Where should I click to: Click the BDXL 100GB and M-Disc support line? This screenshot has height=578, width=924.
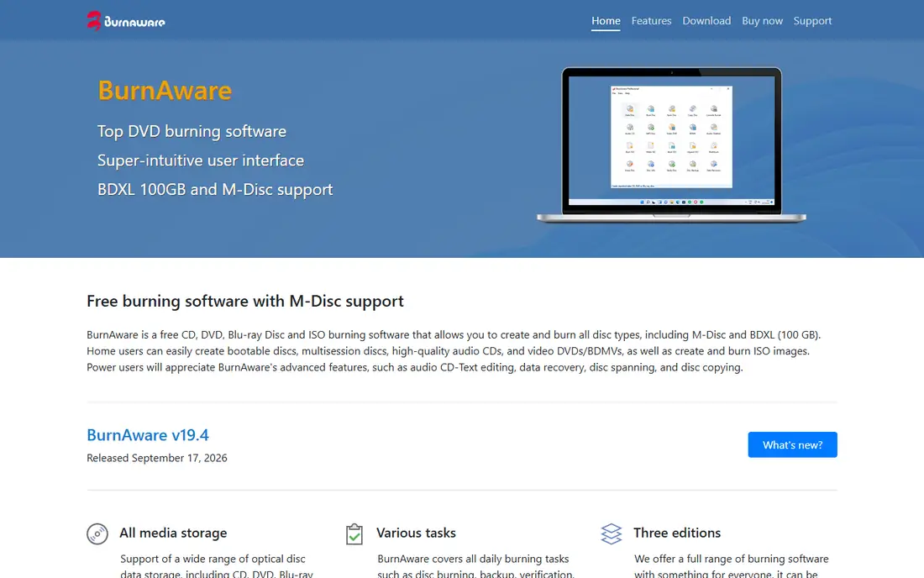[x=215, y=190]
